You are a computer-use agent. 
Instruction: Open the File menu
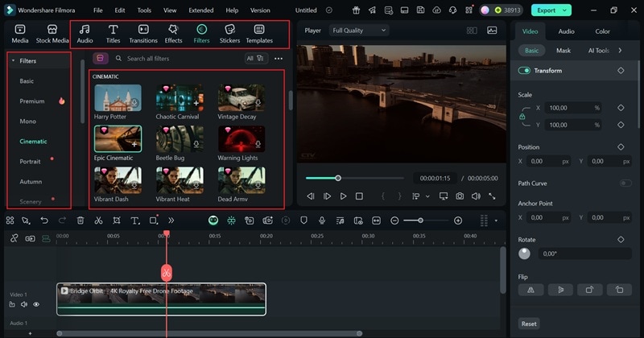[x=97, y=10]
